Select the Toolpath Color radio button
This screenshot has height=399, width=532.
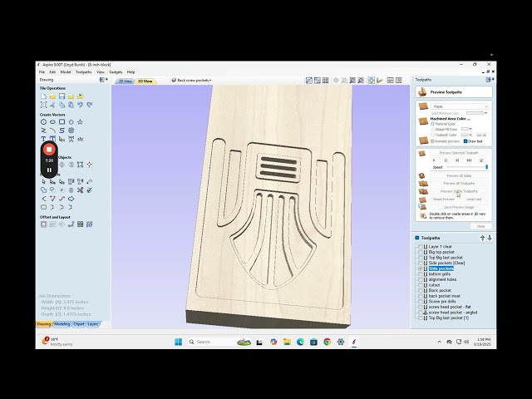(432, 135)
